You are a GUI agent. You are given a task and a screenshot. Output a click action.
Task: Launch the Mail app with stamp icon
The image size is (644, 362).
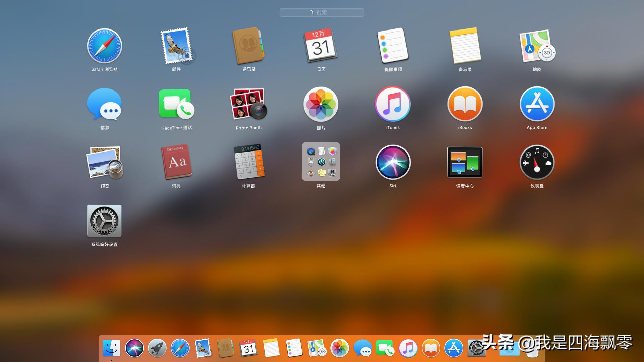pos(176,46)
